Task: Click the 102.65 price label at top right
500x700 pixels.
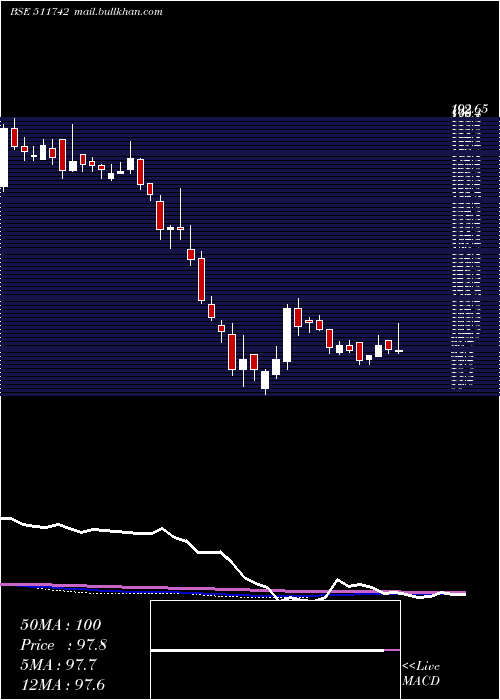Action: coord(470,108)
